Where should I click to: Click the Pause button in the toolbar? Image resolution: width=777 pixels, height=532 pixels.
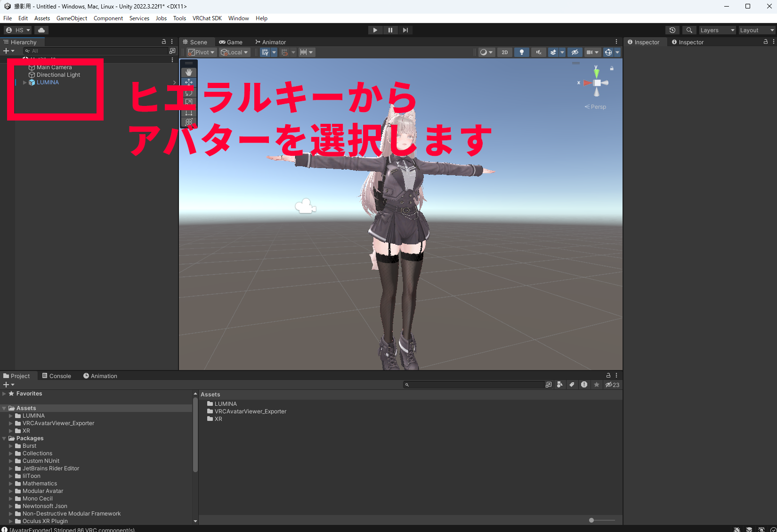(x=390, y=30)
